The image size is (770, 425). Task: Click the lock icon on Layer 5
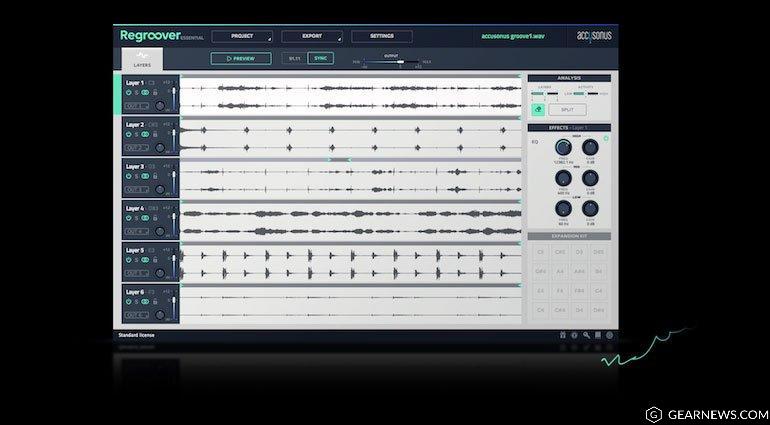[x=155, y=259]
